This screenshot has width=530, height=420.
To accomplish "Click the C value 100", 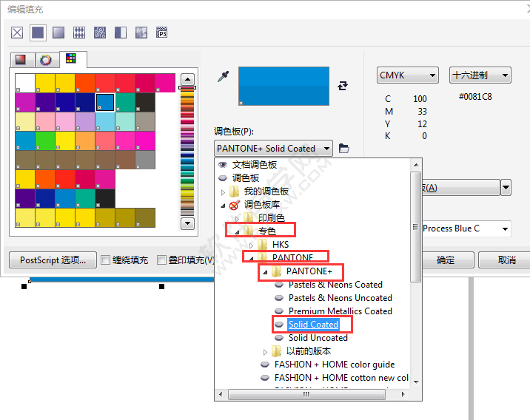I will click(420, 99).
